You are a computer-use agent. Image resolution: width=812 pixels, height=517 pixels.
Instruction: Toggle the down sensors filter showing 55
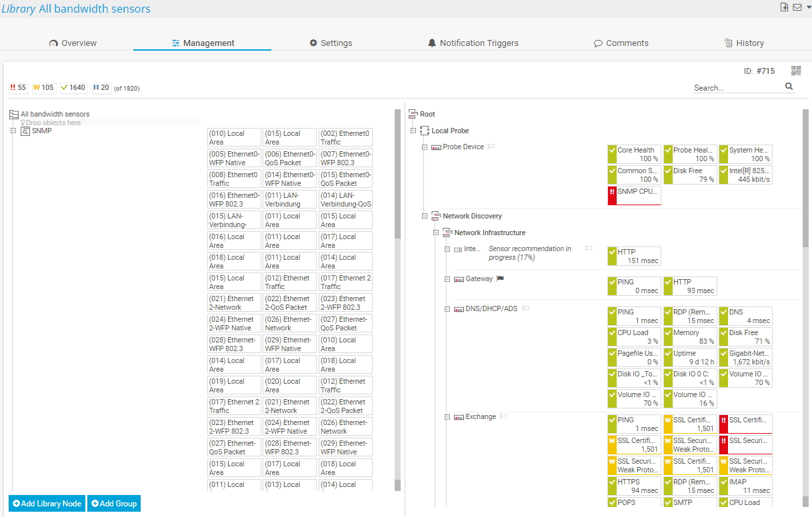(18, 87)
